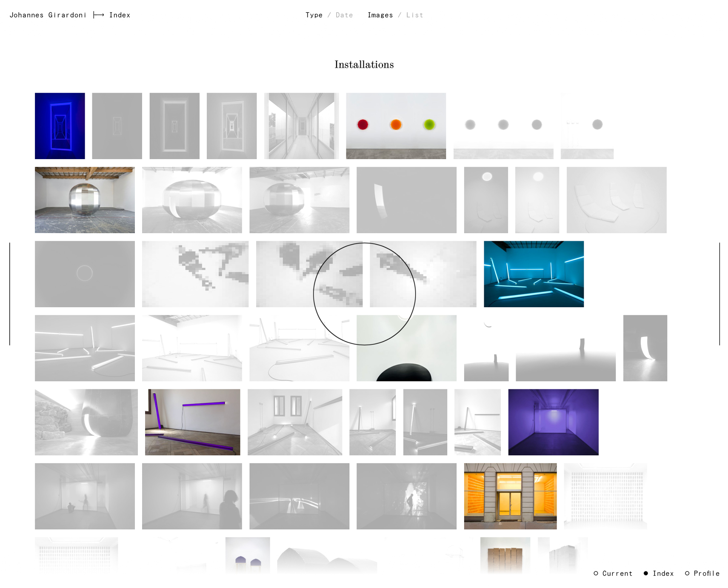
Task: Open the red, orange, green dots thumbnail
Action: pos(396,126)
